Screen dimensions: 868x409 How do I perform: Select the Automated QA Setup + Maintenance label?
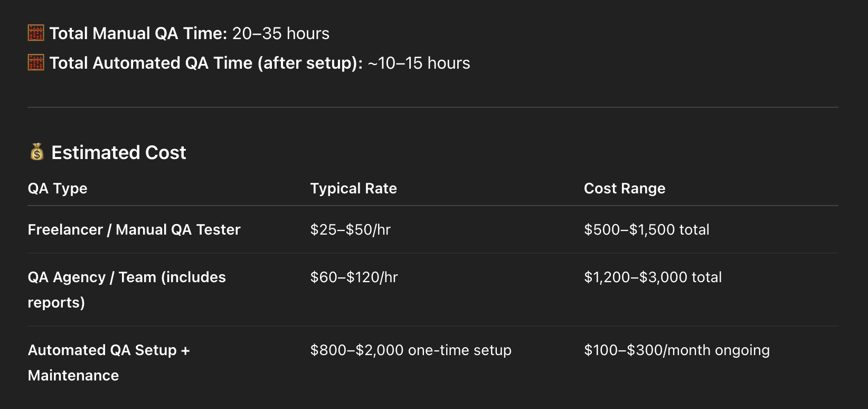(x=109, y=350)
